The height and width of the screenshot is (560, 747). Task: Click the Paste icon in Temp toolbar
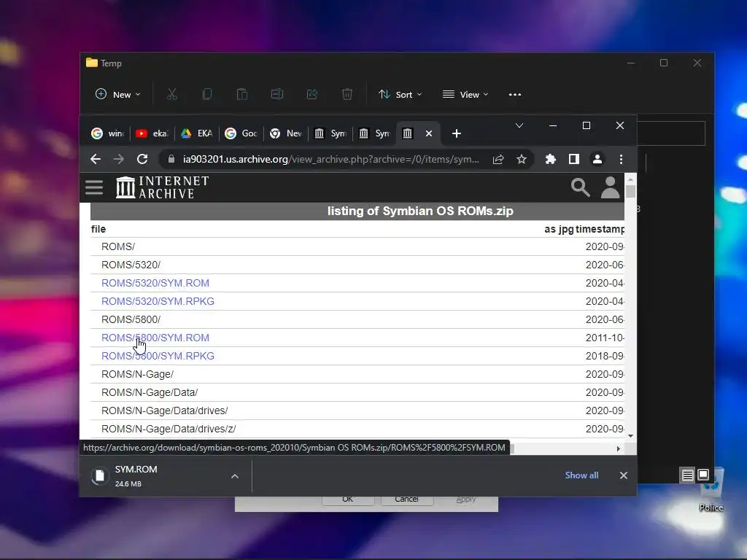[x=242, y=94]
